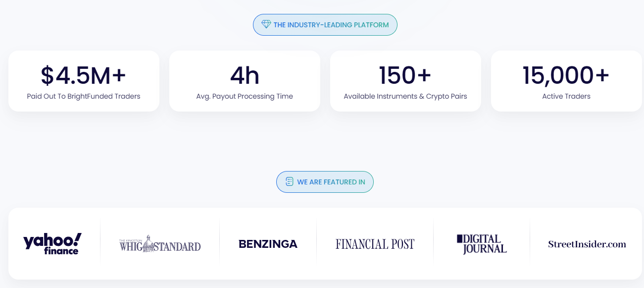Select 'Avg. Payout Processing Time' caption
The height and width of the screenshot is (288, 644).
(245, 96)
